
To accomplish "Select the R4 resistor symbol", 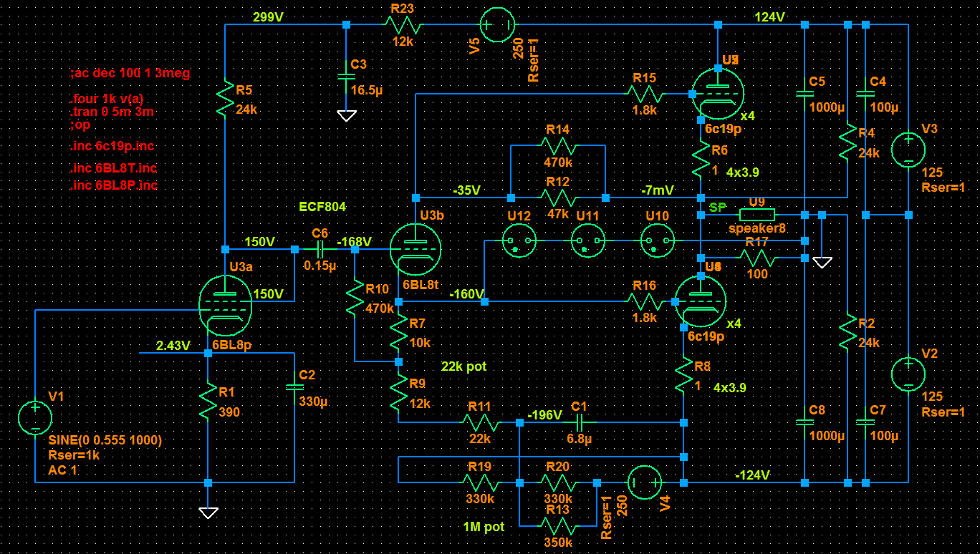I will tap(848, 142).
